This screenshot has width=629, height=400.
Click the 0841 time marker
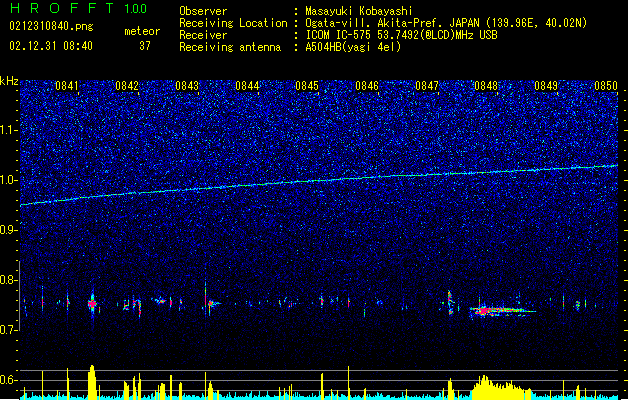[x=67, y=86]
